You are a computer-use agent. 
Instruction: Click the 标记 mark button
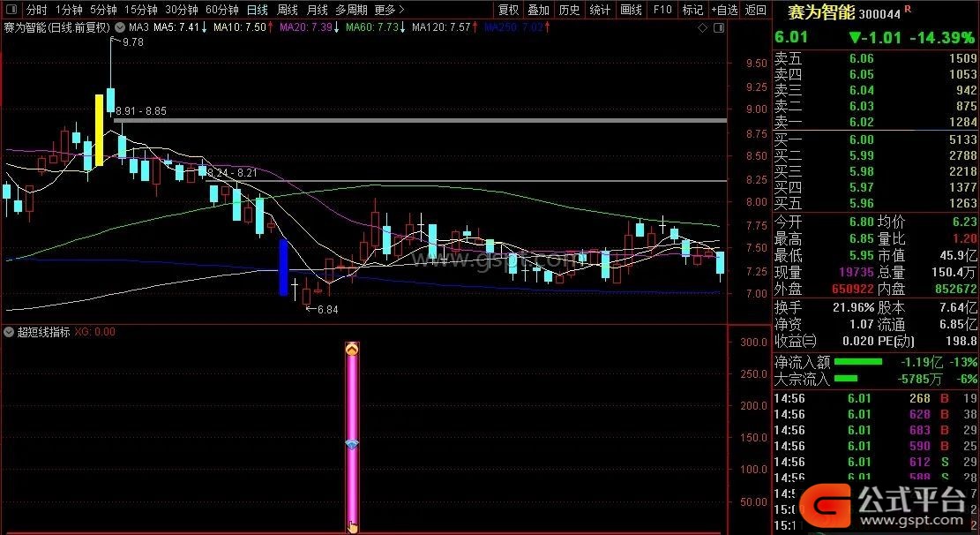click(x=692, y=10)
